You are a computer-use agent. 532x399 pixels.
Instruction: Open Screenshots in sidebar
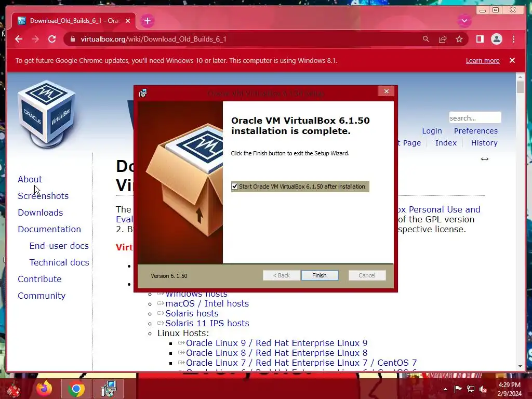(x=43, y=196)
